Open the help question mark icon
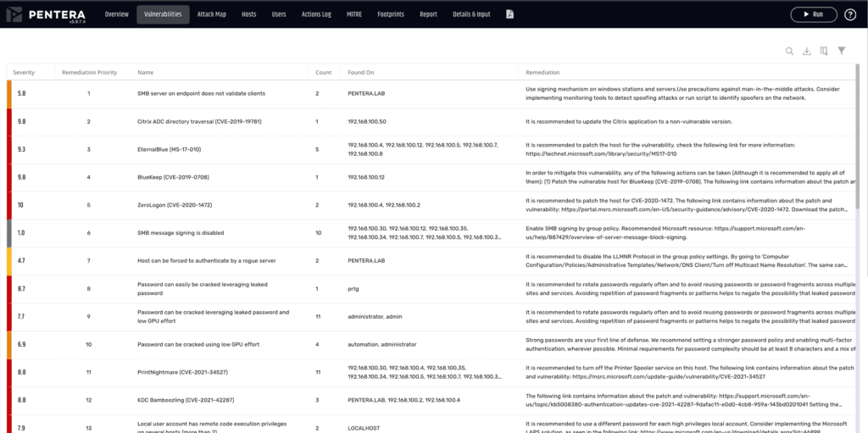Screen dimensions: 868x433 pos(850,14)
